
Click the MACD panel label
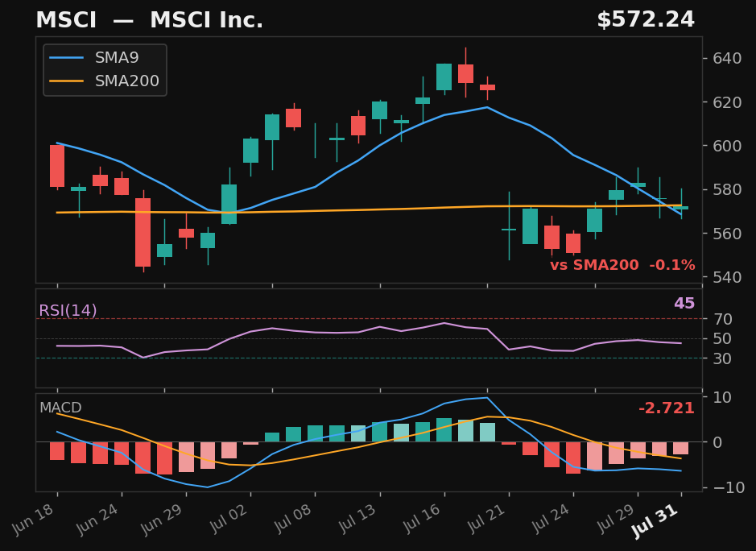[x=60, y=408]
